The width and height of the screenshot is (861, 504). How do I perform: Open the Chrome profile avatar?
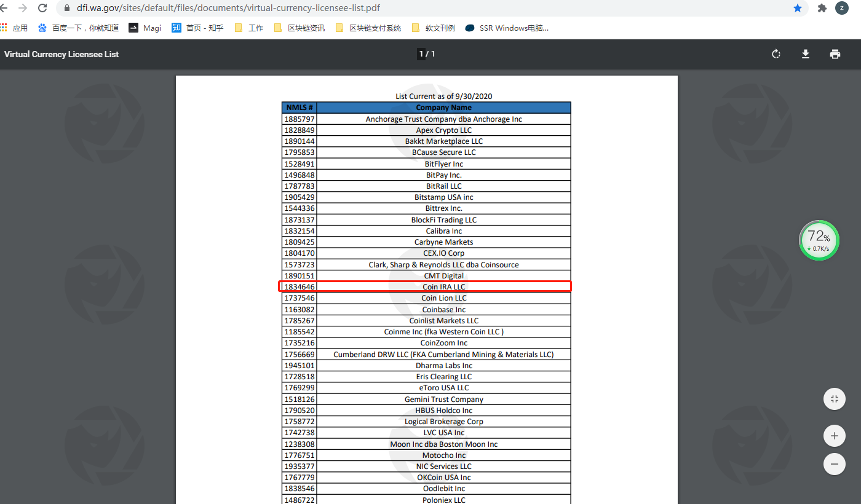point(841,8)
